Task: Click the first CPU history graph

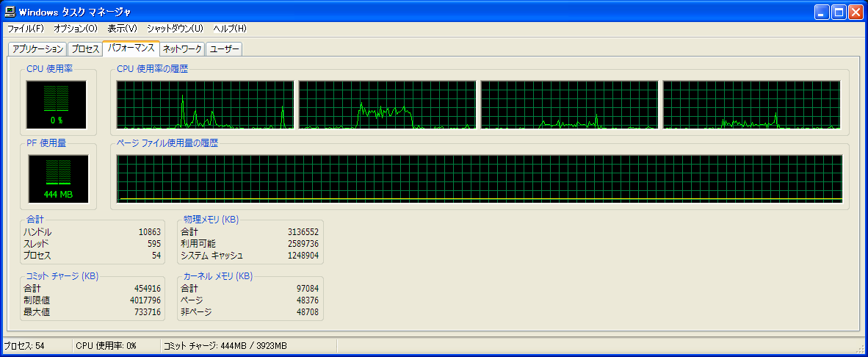Action: [205, 104]
